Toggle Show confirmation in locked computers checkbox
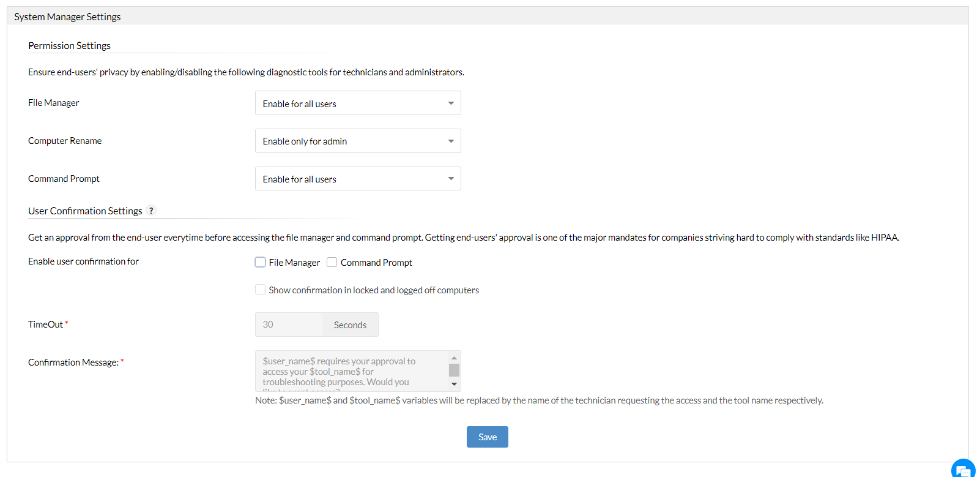The width and height of the screenshot is (980, 477). [261, 290]
